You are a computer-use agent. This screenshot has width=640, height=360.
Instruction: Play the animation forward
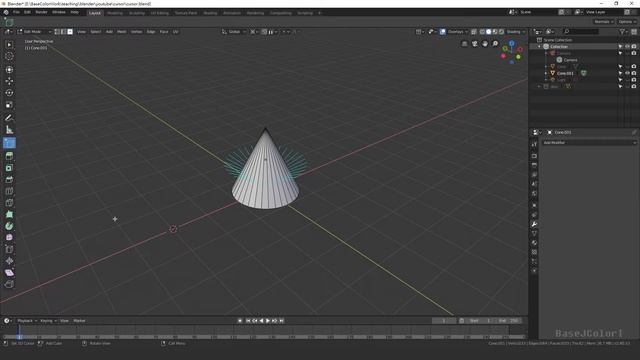click(x=268, y=321)
